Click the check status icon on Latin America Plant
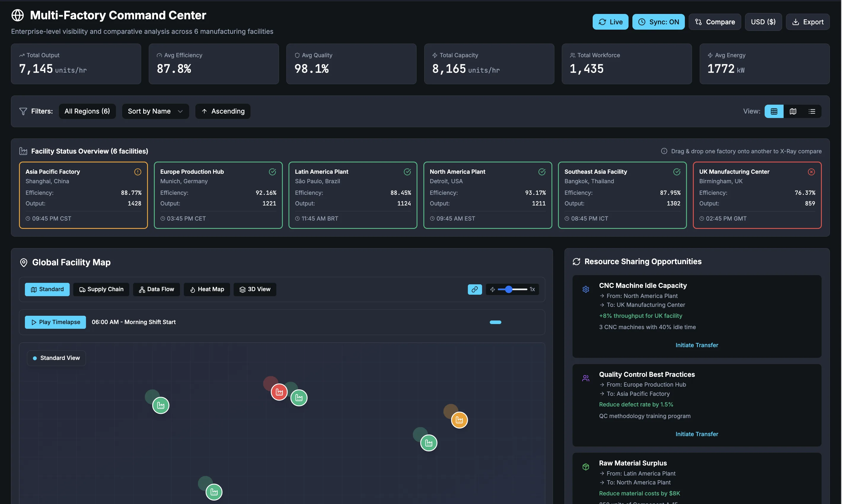The image size is (842, 504). [x=407, y=172]
